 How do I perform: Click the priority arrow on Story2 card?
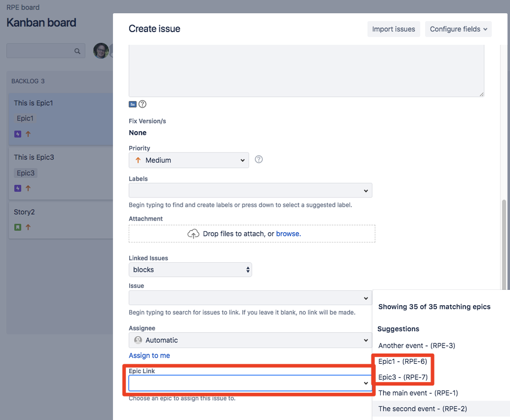pos(28,227)
